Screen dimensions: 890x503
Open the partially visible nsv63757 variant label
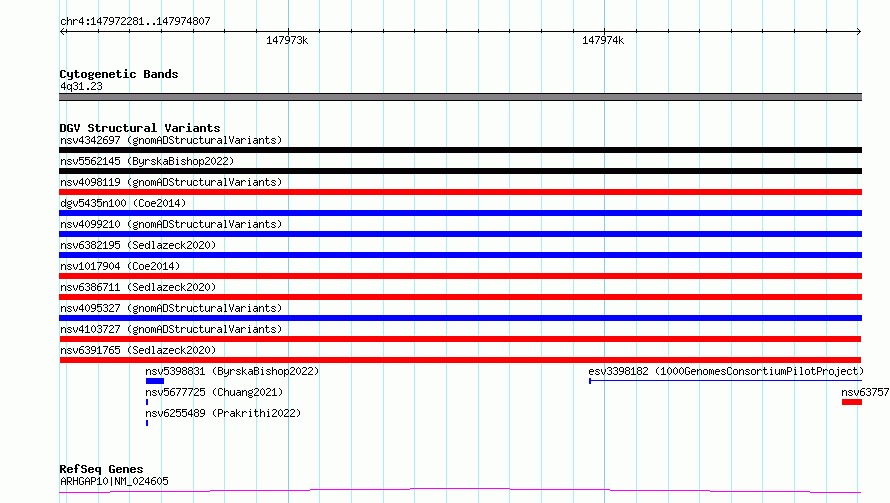pyautogui.click(x=865, y=392)
